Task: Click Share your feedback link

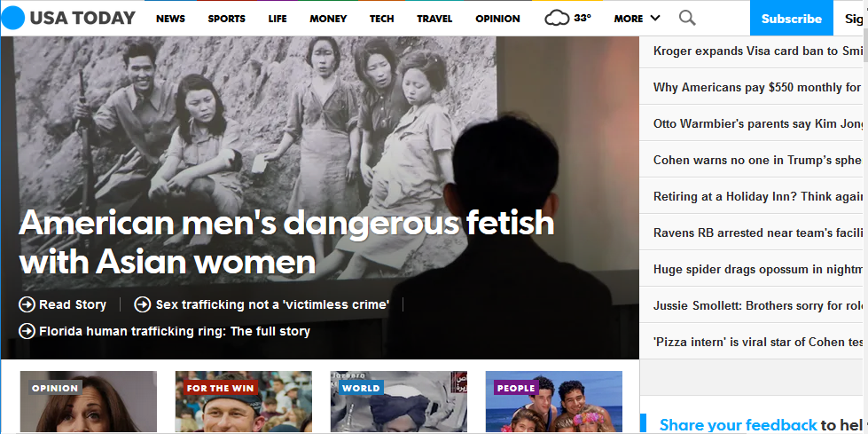Action: click(738, 425)
